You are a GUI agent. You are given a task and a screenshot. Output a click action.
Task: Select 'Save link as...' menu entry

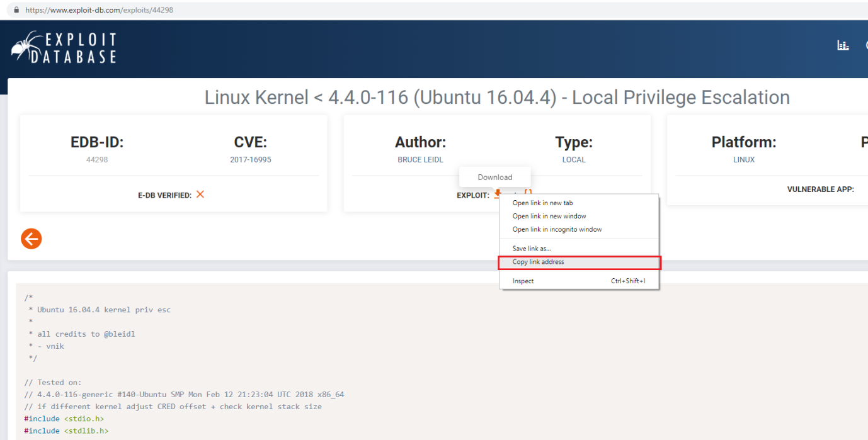pyautogui.click(x=531, y=249)
